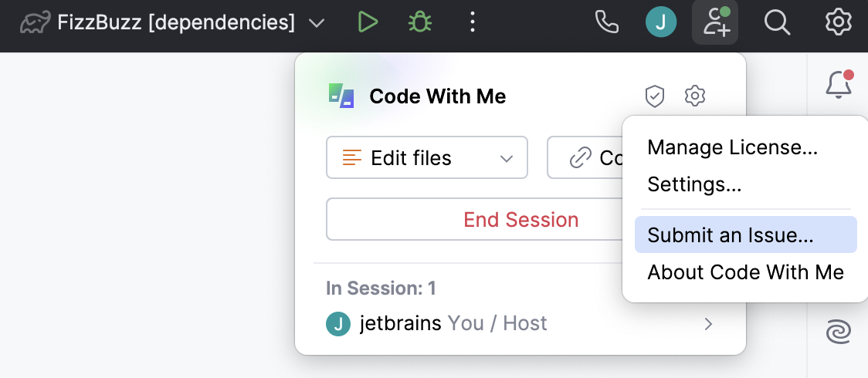
Task: Toggle the Code With Me add-user icon
Action: [715, 23]
